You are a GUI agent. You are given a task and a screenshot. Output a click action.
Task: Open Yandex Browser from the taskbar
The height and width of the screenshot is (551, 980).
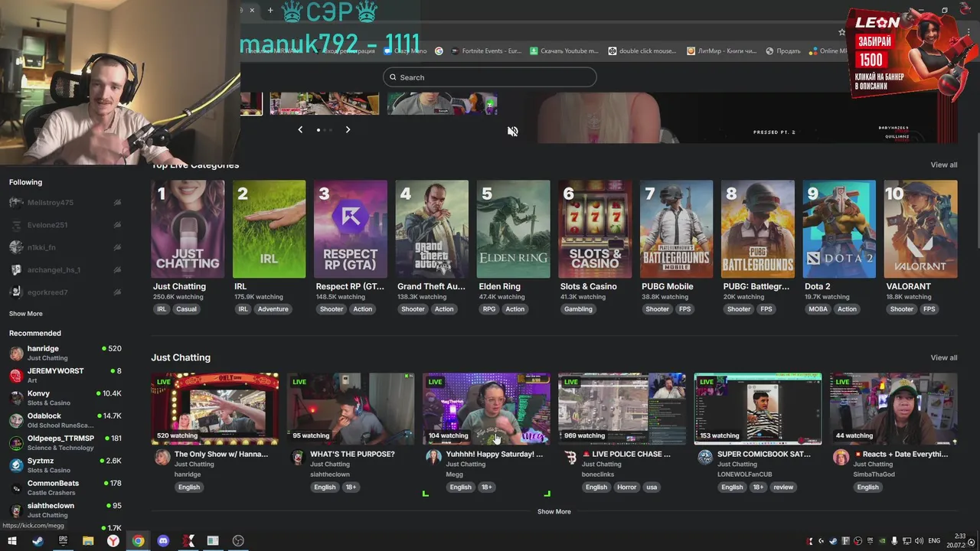(x=113, y=541)
